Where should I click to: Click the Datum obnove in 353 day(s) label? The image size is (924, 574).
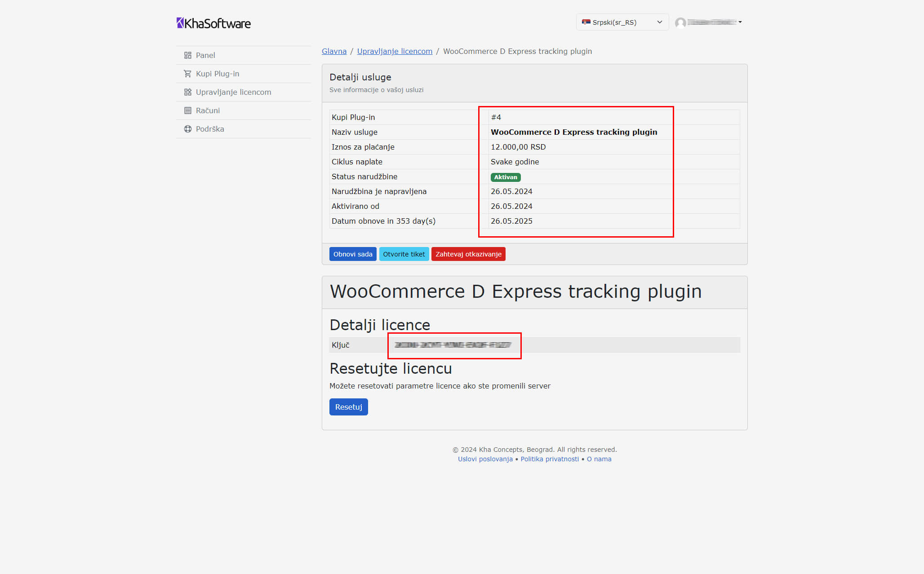pyautogui.click(x=383, y=221)
